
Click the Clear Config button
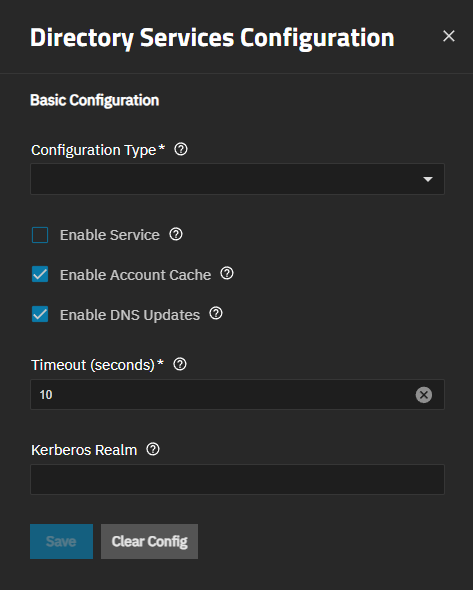coord(149,541)
